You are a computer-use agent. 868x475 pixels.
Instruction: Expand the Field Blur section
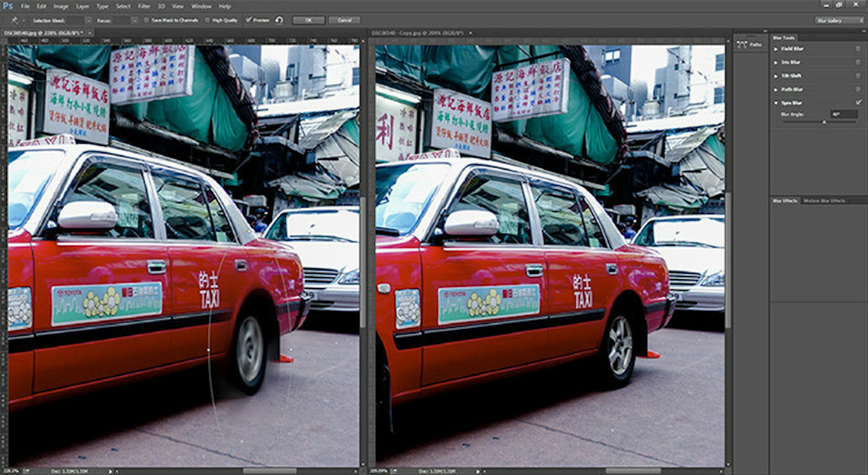[776, 49]
